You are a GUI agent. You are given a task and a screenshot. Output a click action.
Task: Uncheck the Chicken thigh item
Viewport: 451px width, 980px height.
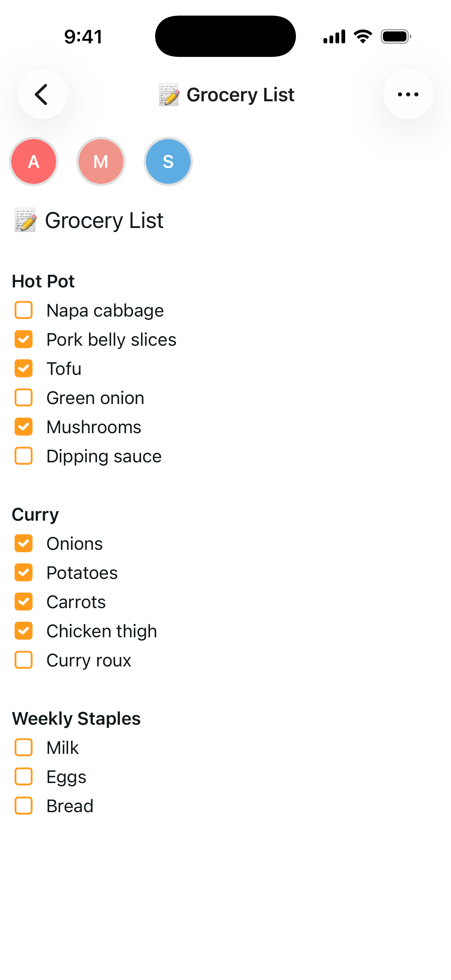[x=24, y=631]
